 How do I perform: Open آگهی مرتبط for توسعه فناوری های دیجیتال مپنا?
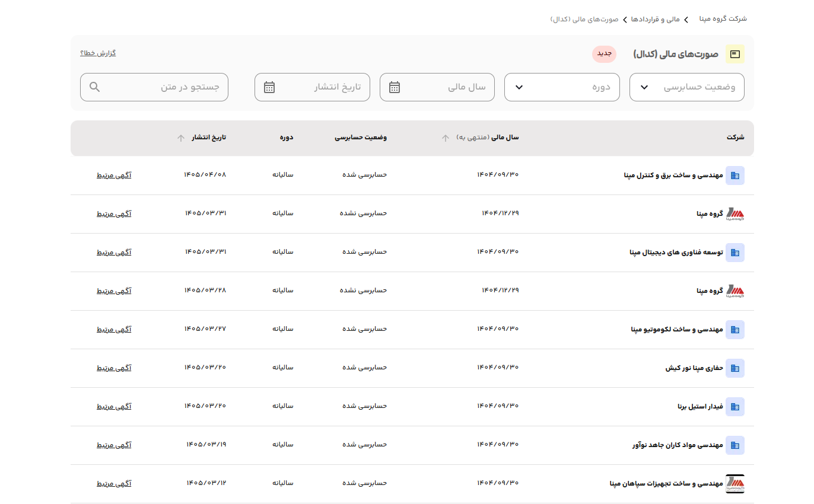(115, 253)
